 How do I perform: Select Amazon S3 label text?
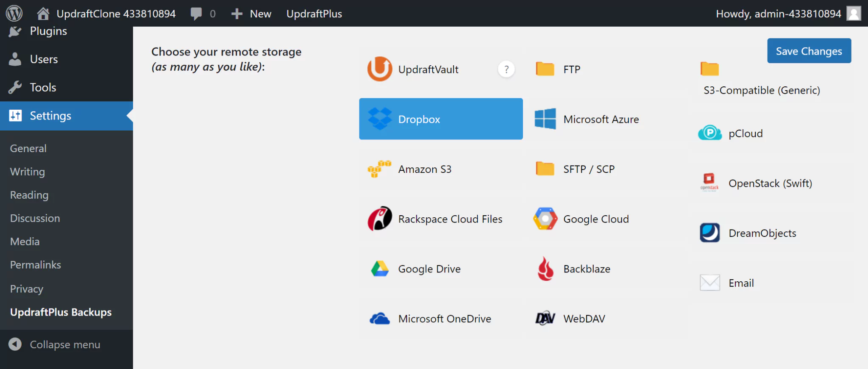(425, 169)
